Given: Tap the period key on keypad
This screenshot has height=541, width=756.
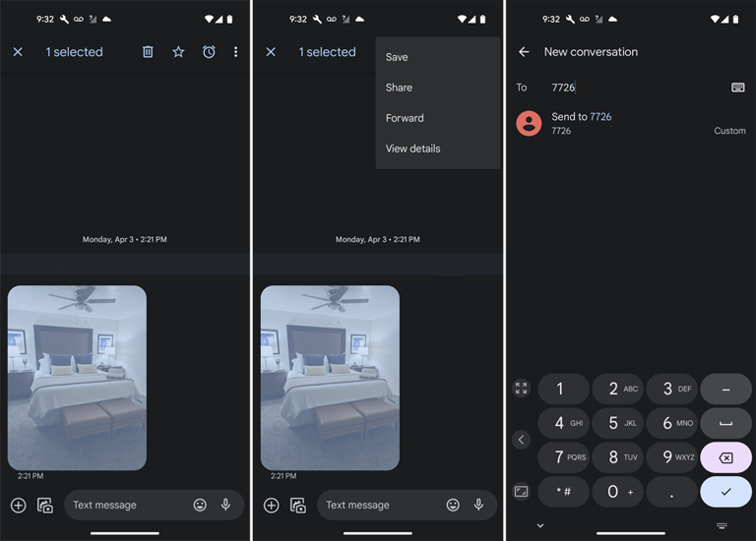Looking at the screenshot, I should pos(671,492).
